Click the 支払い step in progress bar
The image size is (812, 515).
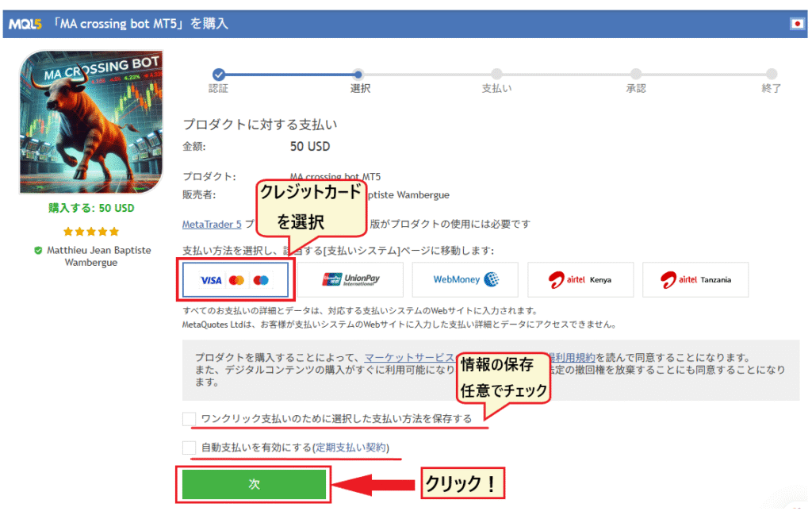tap(496, 74)
